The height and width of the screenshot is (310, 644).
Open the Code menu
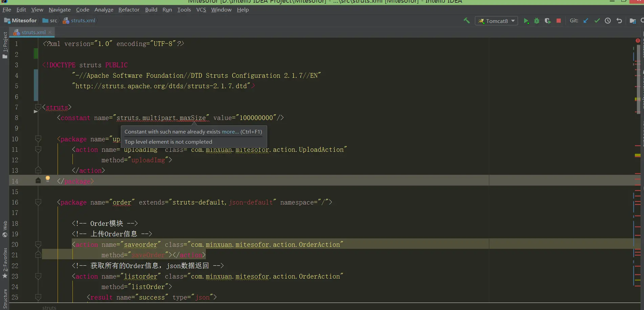click(x=83, y=9)
